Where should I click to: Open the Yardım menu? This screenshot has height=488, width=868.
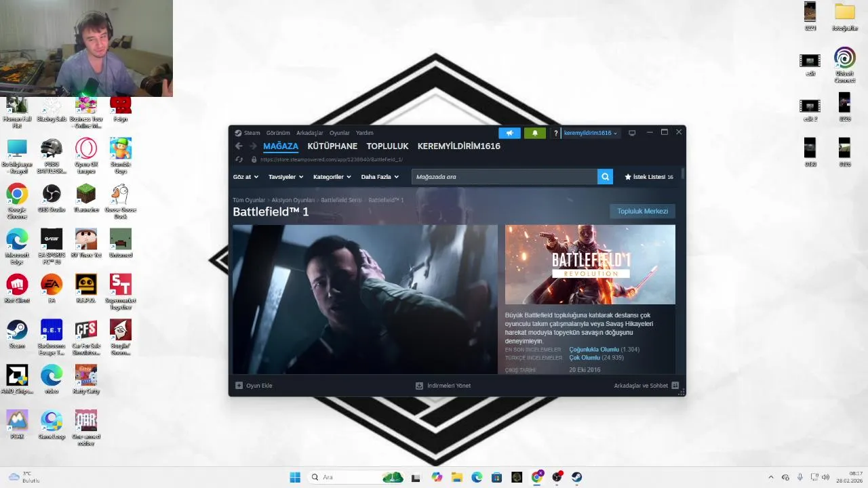[365, 133]
